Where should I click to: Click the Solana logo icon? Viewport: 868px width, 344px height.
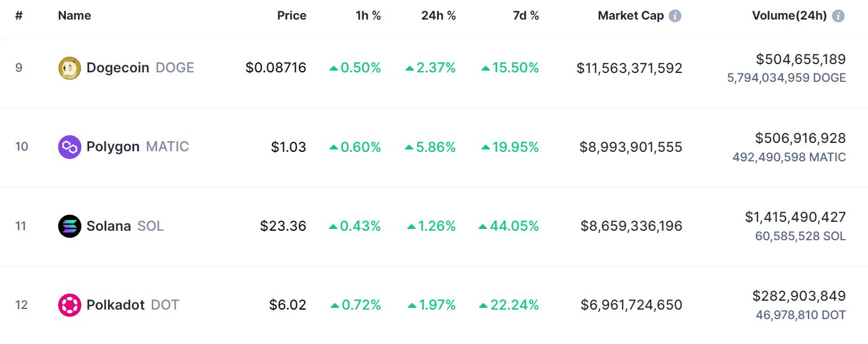pos(69,226)
